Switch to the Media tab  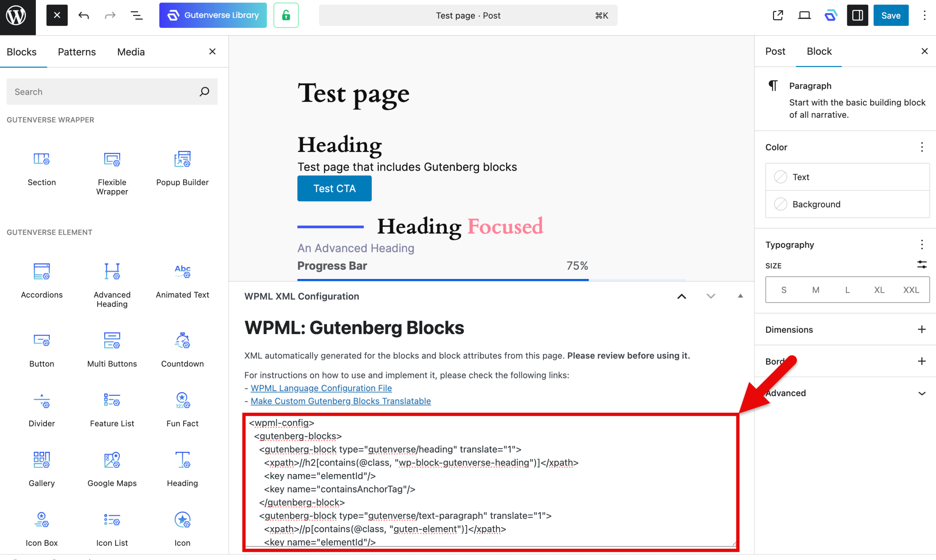(x=131, y=52)
